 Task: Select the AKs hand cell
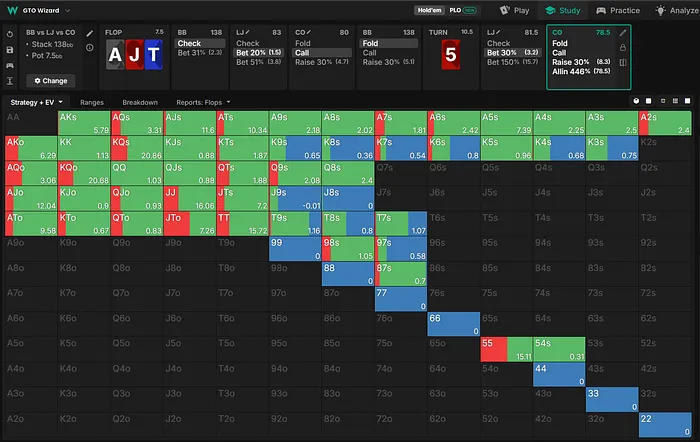tap(84, 123)
